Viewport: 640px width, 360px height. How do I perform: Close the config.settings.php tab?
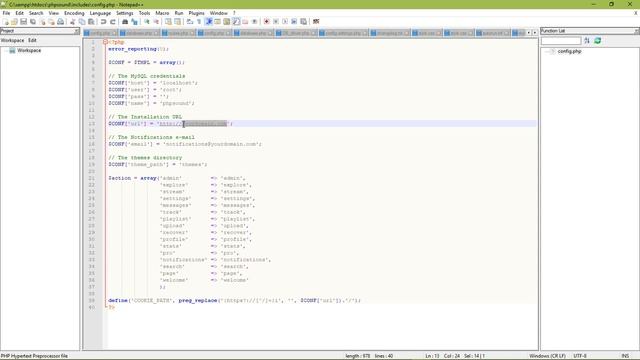coord(365,33)
